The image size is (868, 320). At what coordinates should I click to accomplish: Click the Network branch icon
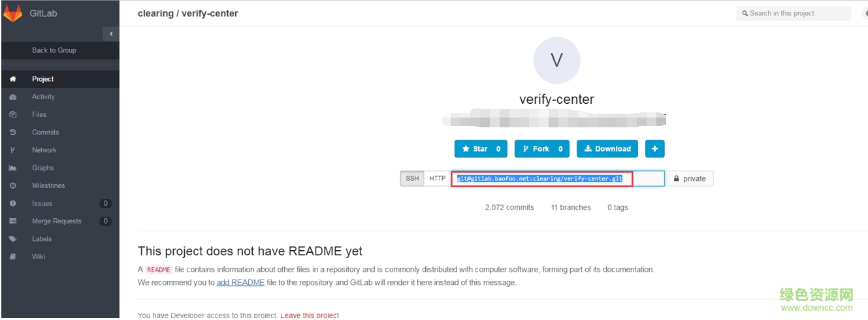coord(12,150)
